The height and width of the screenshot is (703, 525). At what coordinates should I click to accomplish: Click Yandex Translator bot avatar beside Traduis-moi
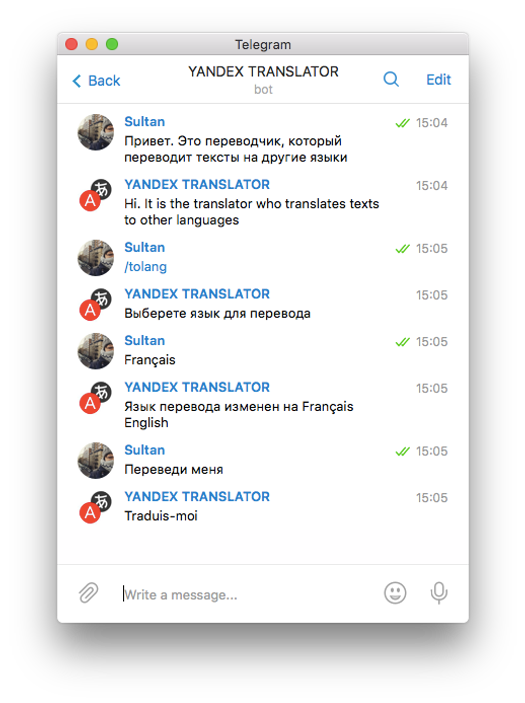pos(95,507)
